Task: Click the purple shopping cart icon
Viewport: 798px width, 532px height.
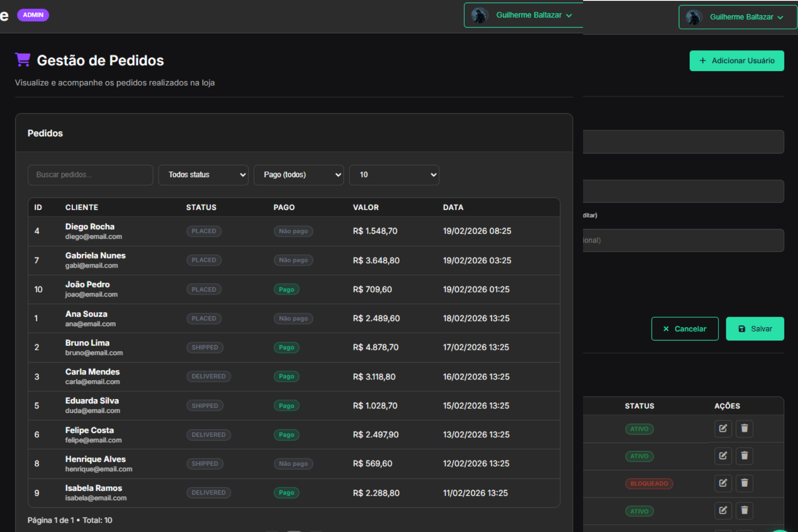Action: point(23,60)
